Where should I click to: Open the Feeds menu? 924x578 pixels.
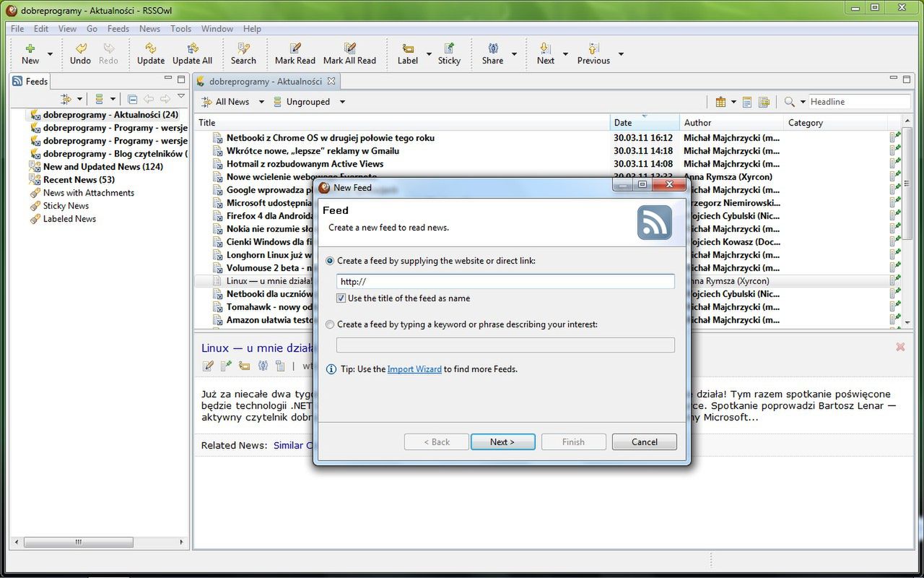118,29
